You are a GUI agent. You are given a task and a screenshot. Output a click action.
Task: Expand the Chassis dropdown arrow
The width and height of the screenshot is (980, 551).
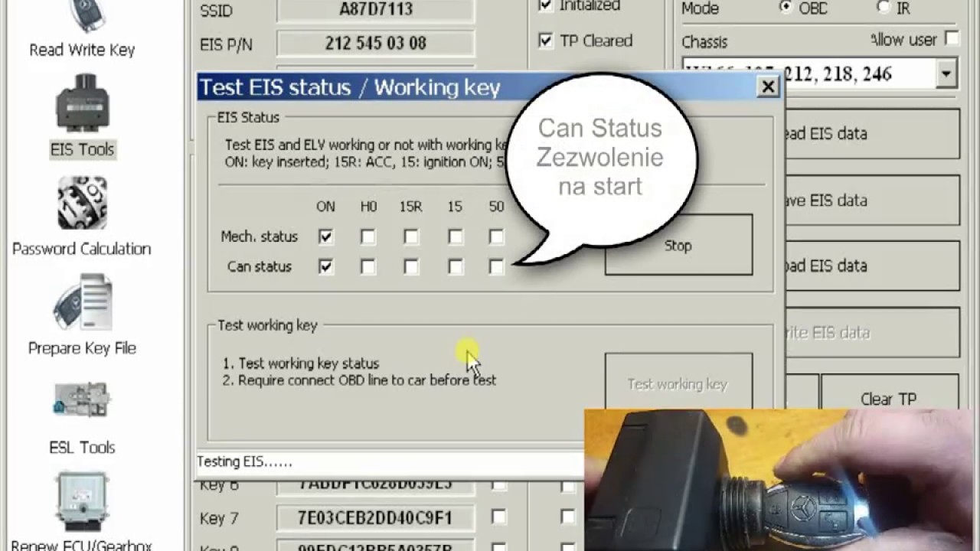coord(946,74)
